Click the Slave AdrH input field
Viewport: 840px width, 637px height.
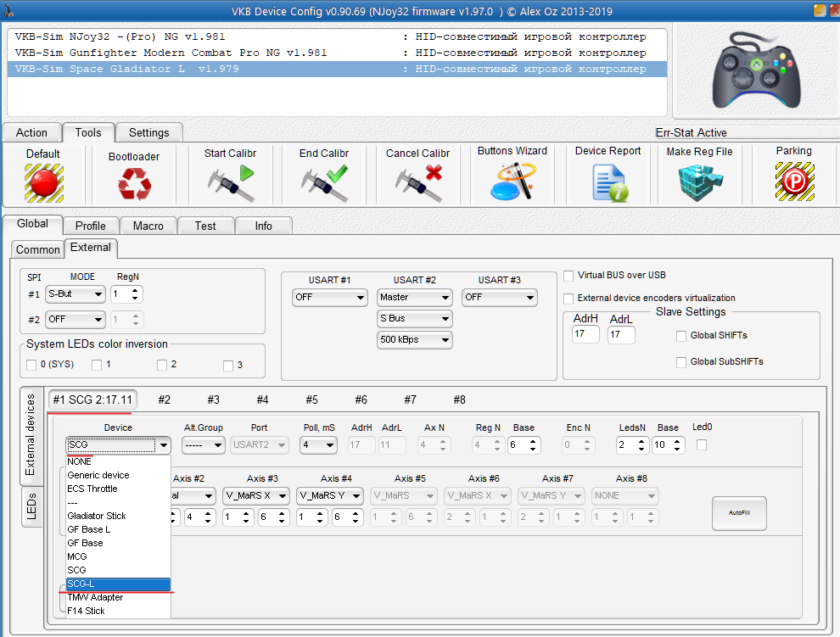[585, 334]
